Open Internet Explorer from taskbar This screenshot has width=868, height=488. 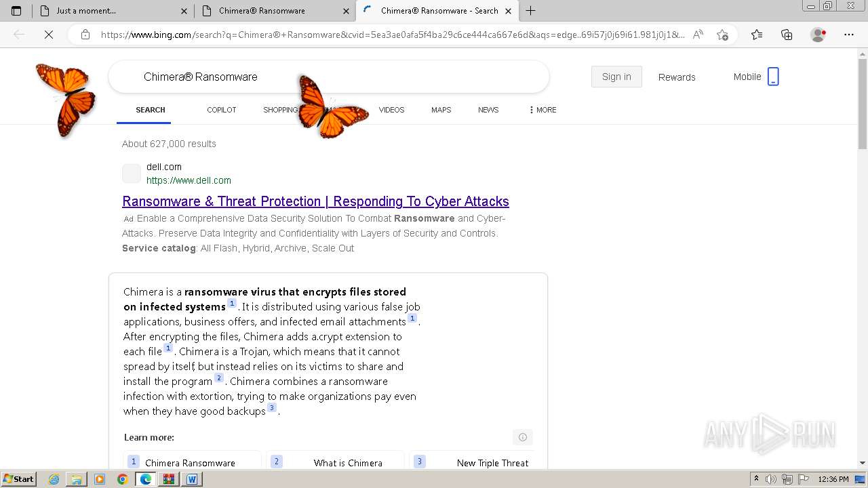tap(54, 479)
